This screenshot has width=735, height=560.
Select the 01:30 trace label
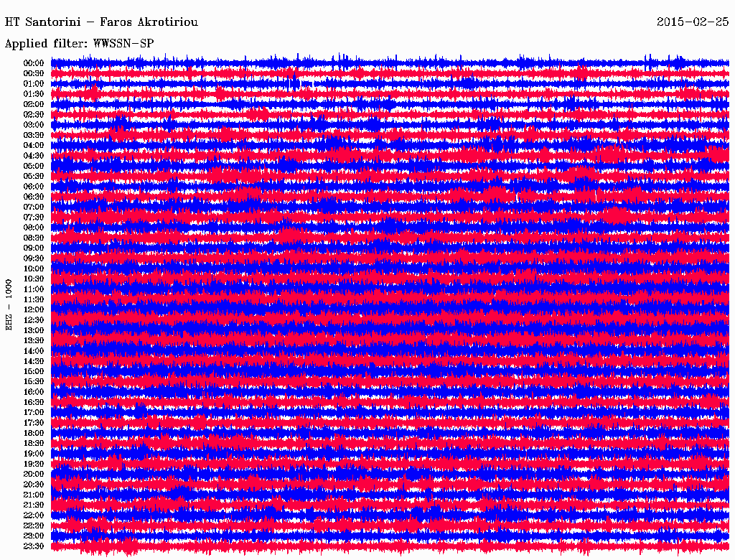coord(34,94)
